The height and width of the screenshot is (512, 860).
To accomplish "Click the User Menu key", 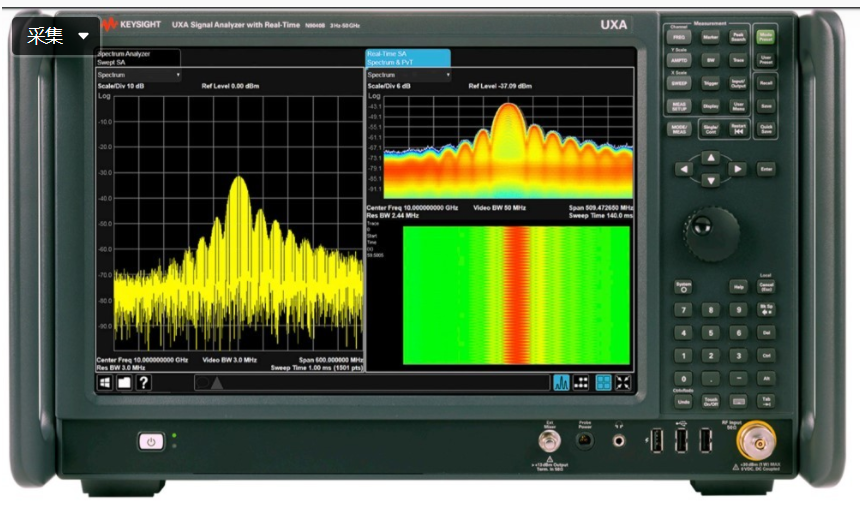I will click(x=738, y=106).
